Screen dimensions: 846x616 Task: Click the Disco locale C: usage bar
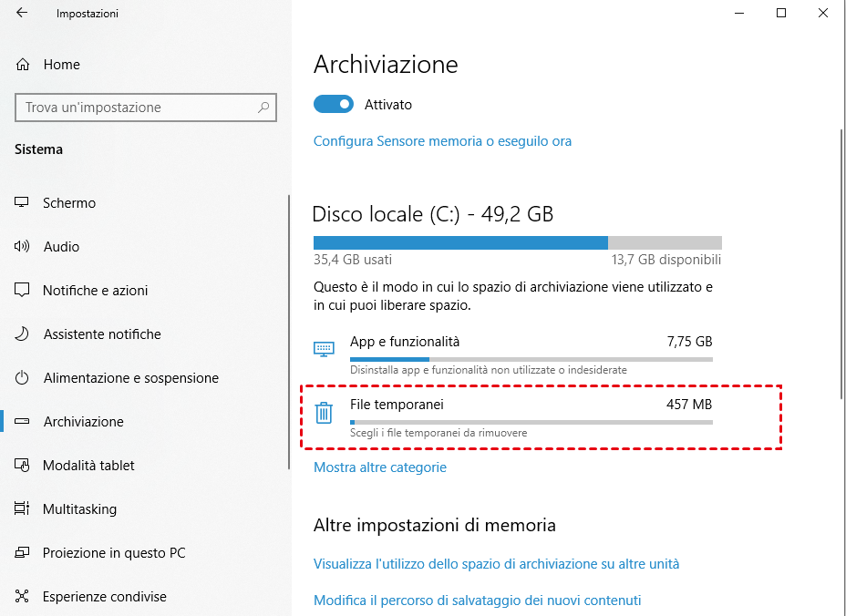click(x=517, y=243)
